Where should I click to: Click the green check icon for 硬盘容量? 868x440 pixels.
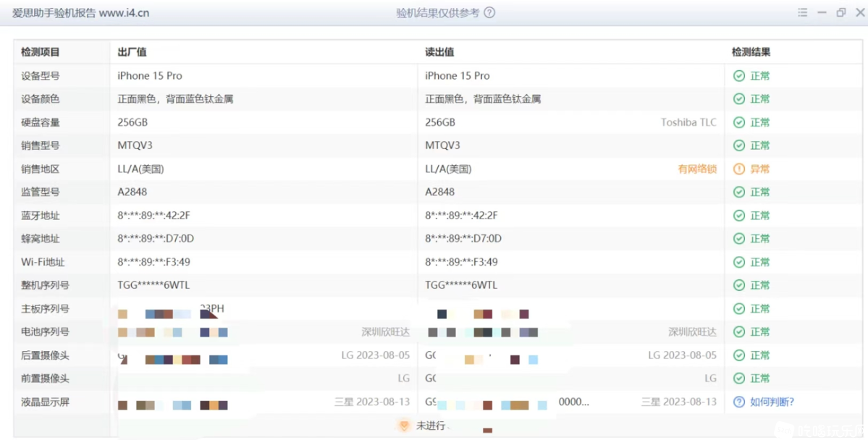[739, 122]
